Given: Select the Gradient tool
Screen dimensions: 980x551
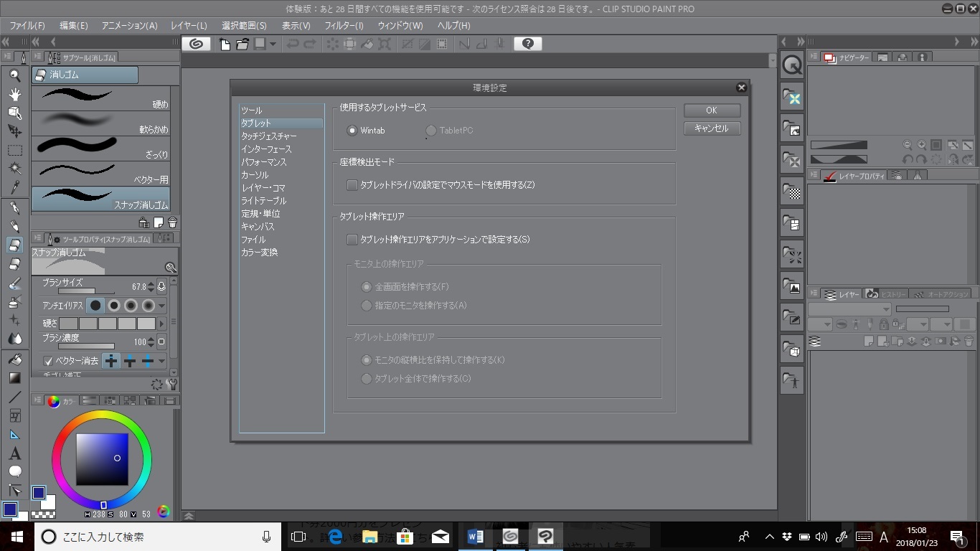Looking at the screenshot, I should pyautogui.click(x=14, y=377).
